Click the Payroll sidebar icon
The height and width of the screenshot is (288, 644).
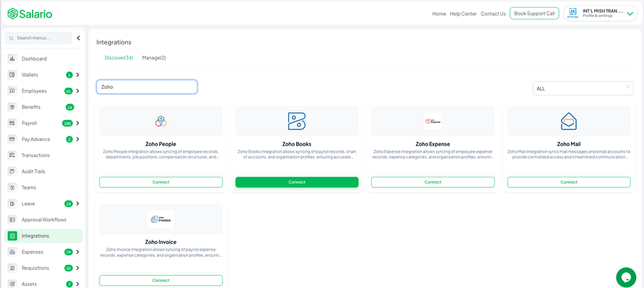coord(13,123)
